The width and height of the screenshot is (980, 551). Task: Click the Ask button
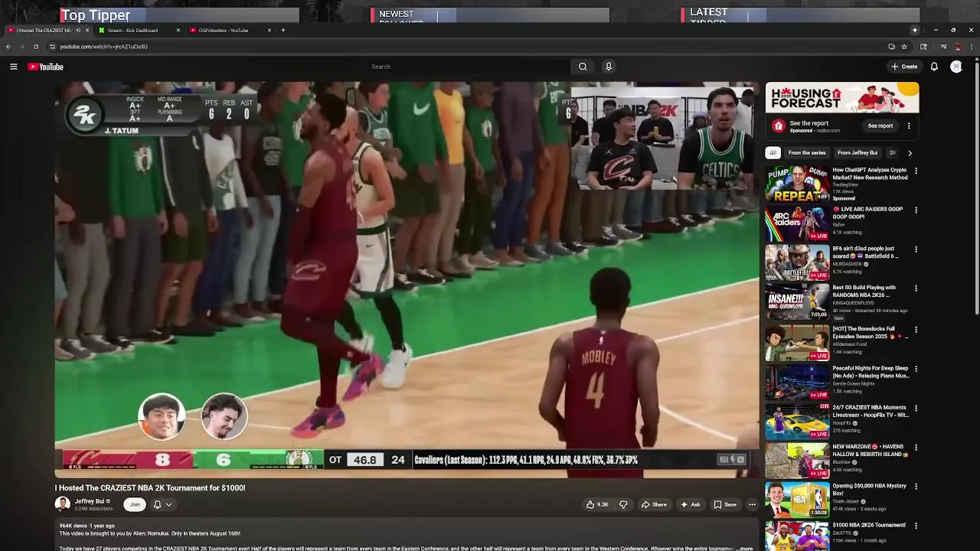click(690, 504)
